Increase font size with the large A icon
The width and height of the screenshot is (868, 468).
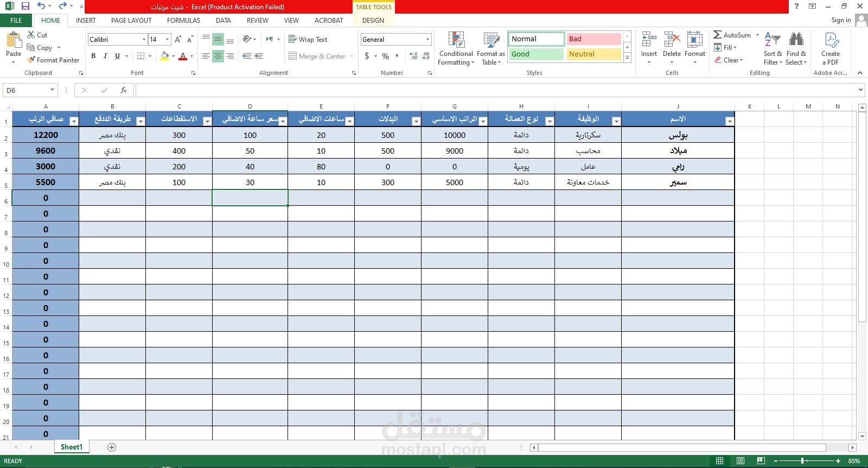178,39
